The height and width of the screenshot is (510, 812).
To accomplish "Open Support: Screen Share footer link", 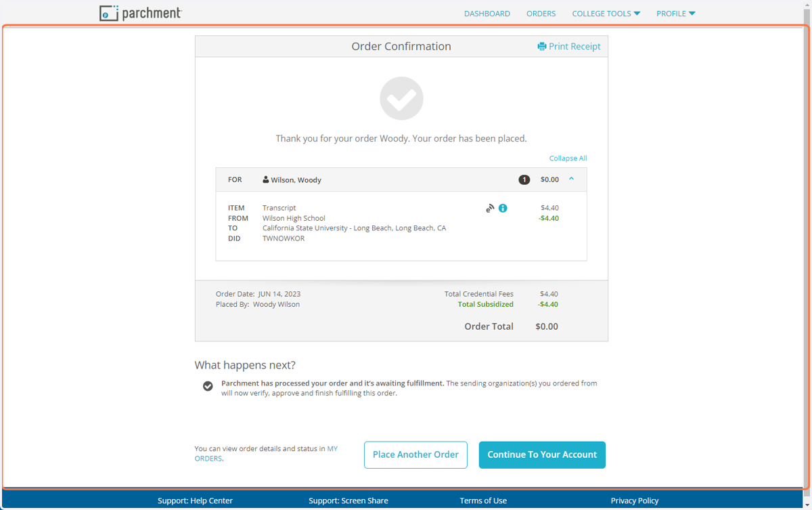I will point(348,501).
